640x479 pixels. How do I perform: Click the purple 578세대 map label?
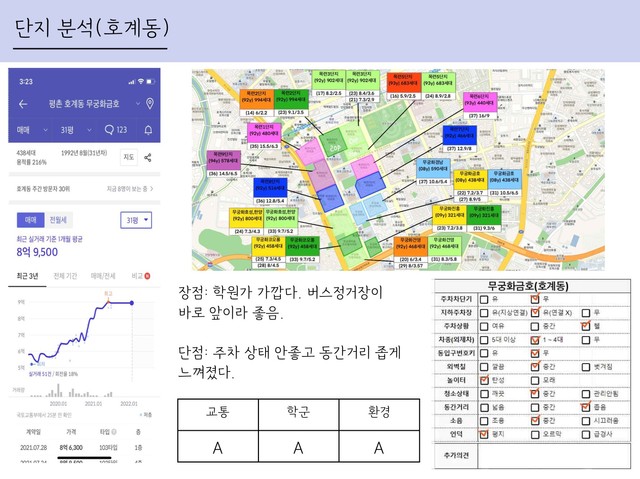click(x=224, y=160)
